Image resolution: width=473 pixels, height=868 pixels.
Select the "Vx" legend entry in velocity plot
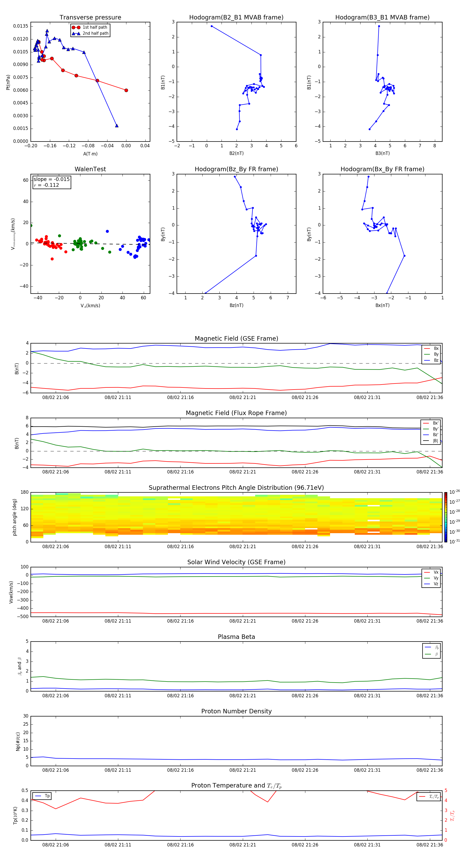tap(431, 572)
